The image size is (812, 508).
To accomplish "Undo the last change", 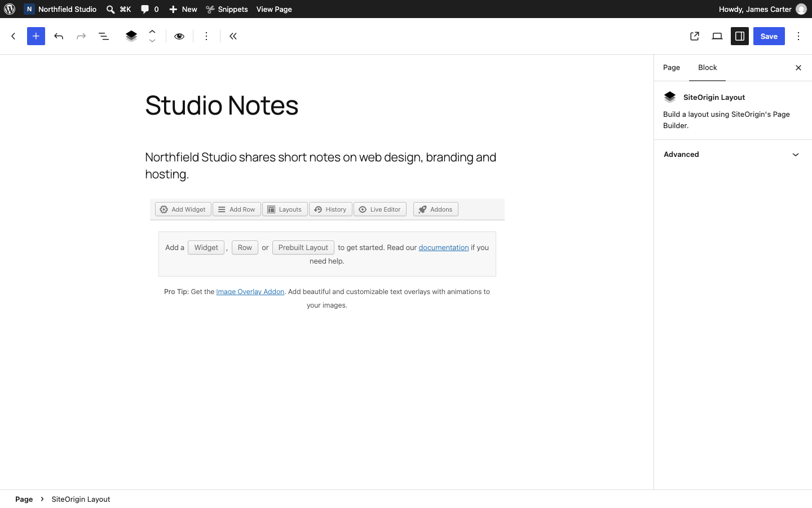I will point(59,36).
